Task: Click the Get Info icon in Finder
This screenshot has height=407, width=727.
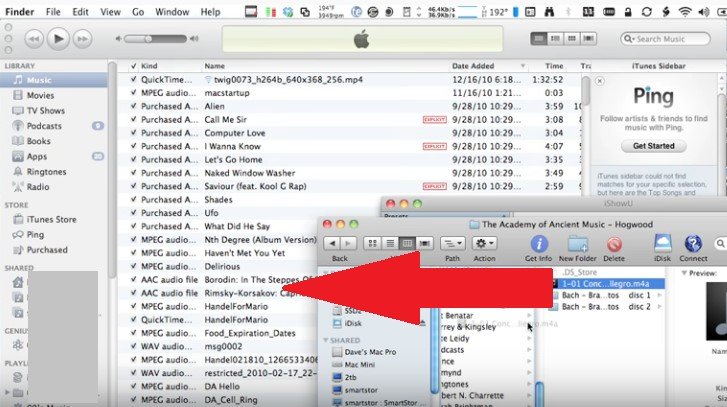Action: pos(538,244)
